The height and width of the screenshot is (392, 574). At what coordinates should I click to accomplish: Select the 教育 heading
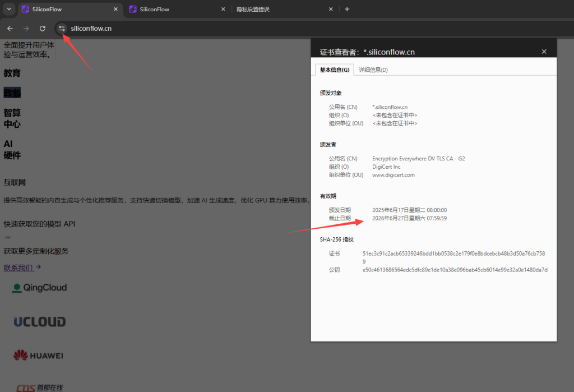pyautogui.click(x=12, y=73)
